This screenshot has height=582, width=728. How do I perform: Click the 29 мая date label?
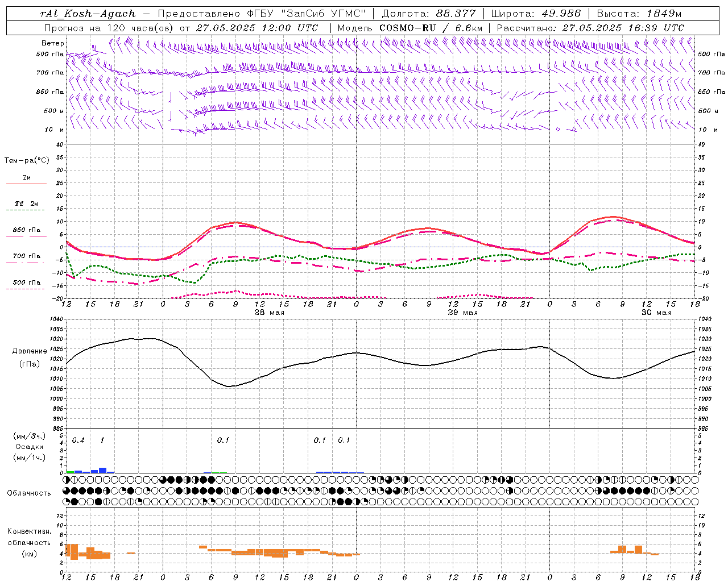pyautogui.click(x=462, y=313)
